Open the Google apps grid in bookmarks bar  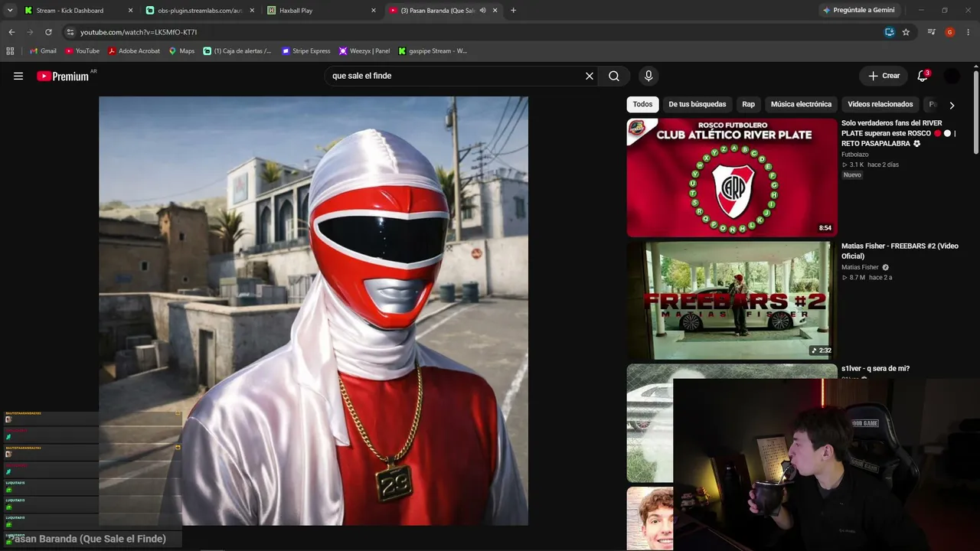pos(10,51)
